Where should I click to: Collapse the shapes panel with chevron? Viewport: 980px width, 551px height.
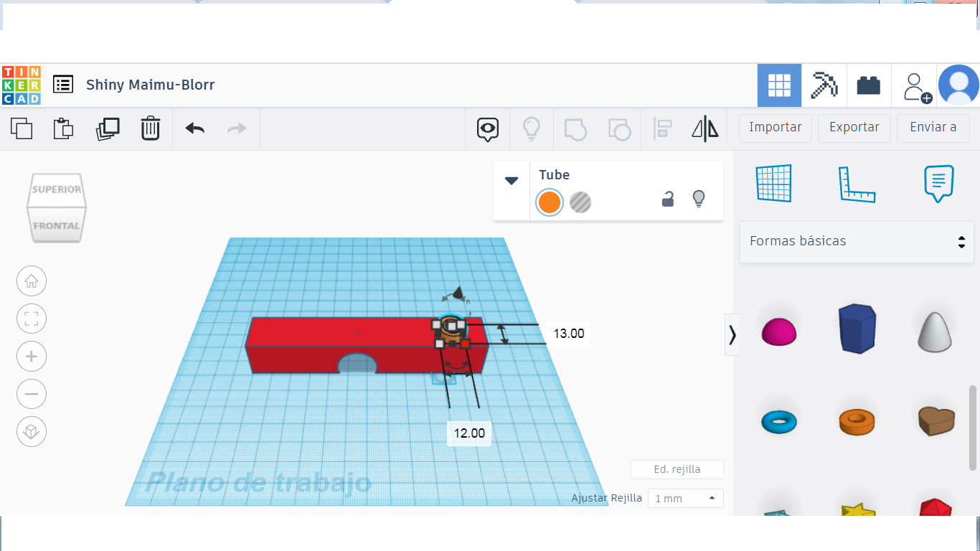pos(732,335)
